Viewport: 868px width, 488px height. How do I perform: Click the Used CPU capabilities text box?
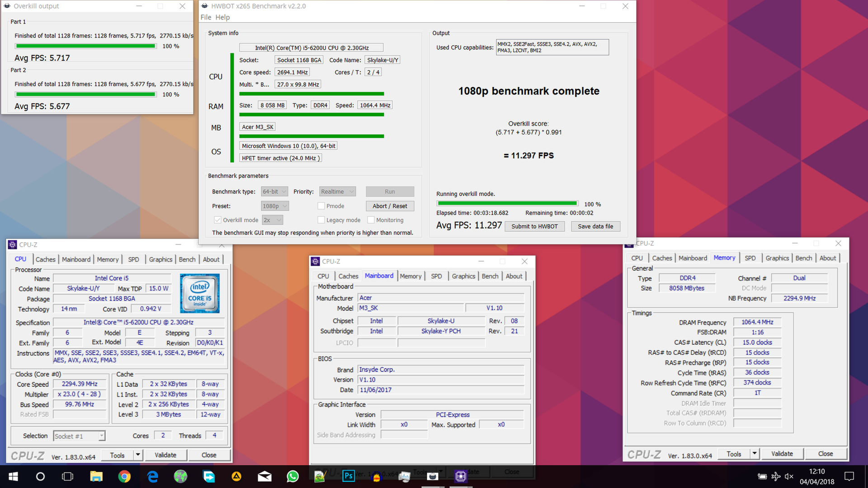552,47
